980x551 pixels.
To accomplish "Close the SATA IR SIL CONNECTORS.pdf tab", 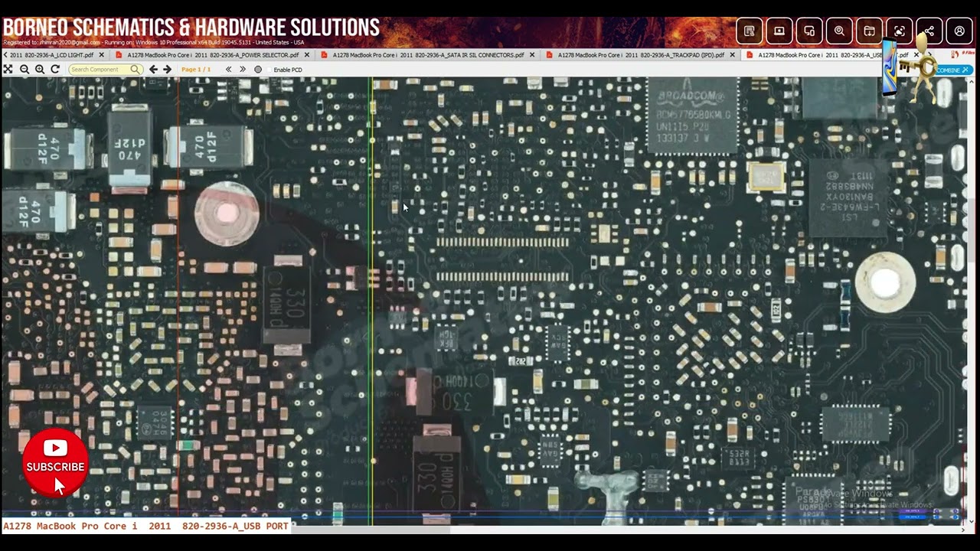I will click(532, 55).
